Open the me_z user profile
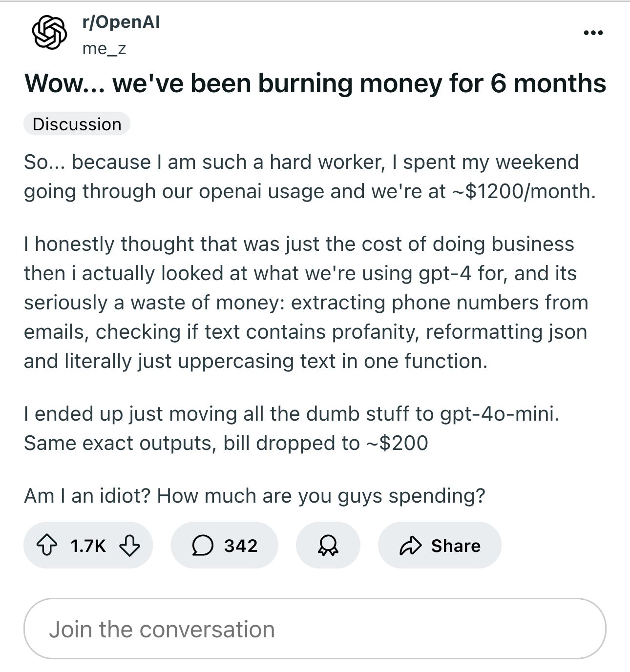Screen dimensions: 630x672 click(x=104, y=48)
